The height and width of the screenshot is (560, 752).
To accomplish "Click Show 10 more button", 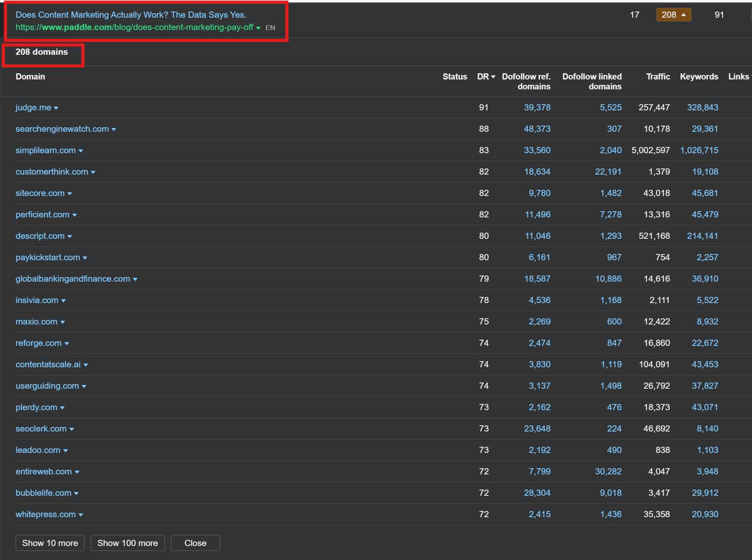I will point(50,543).
